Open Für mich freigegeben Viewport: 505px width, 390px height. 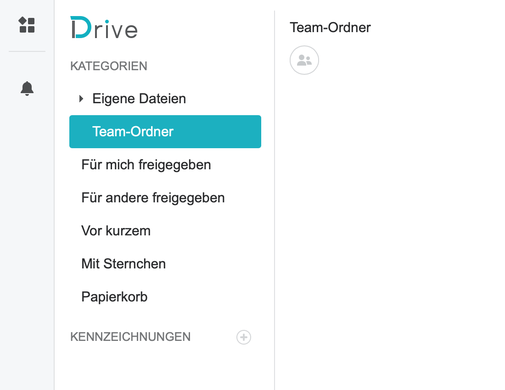coord(146,165)
